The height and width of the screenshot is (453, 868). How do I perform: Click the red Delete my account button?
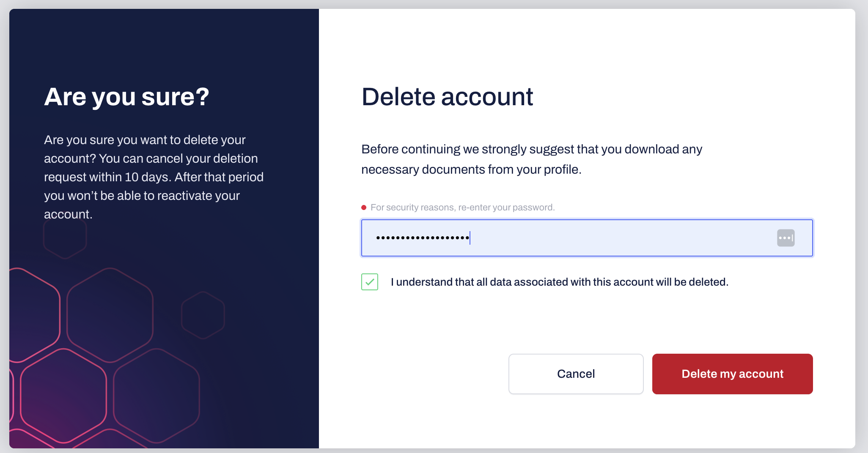click(x=732, y=374)
